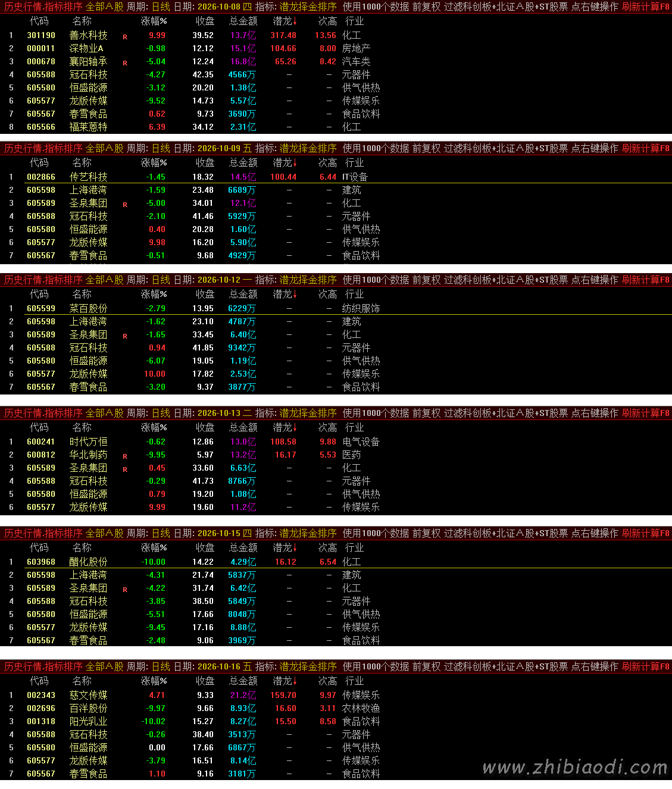Click the 潜龙 value 100.44
The height and width of the screenshot is (789, 672).
click(x=283, y=177)
